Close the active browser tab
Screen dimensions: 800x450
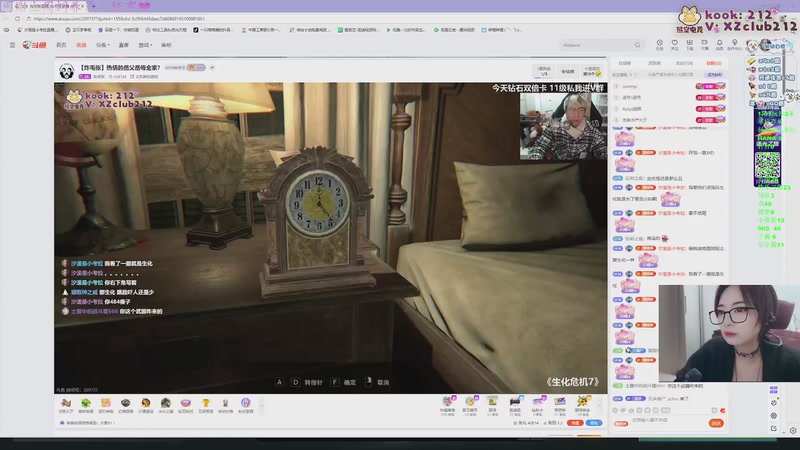(x=83, y=6)
